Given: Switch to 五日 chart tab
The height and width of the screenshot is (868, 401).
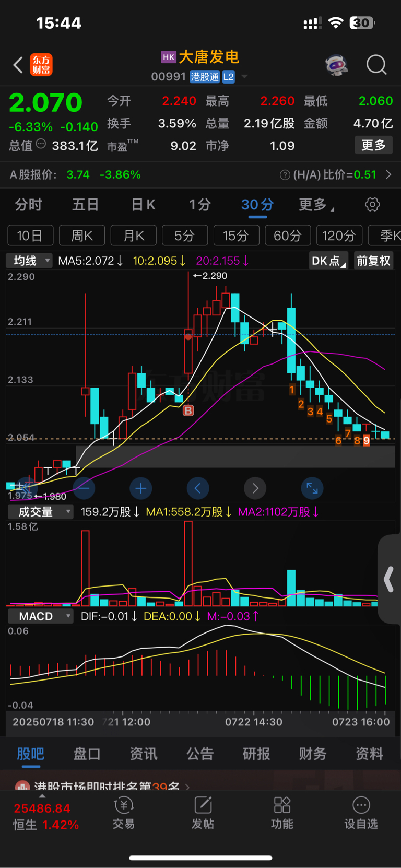Looking at the screenshot, I should 85,205.
